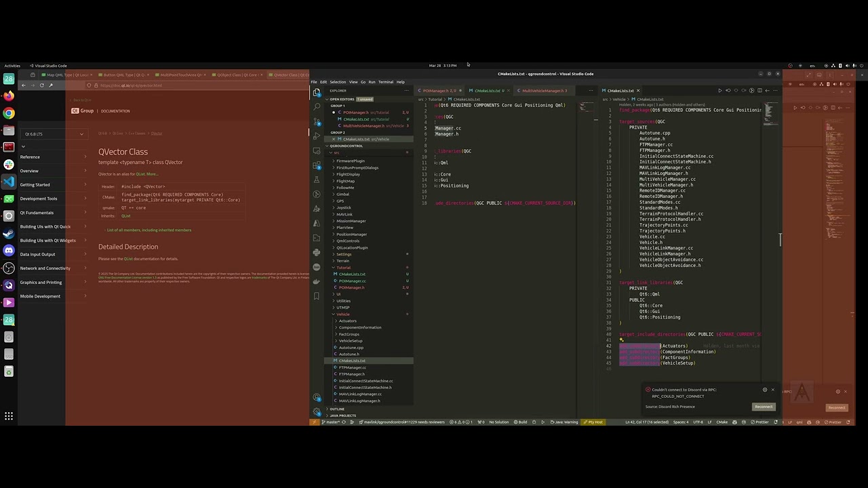This screenshot has height=488, width=868.
Task: Expand the MissionManager folder
Action: pos(351,221)
